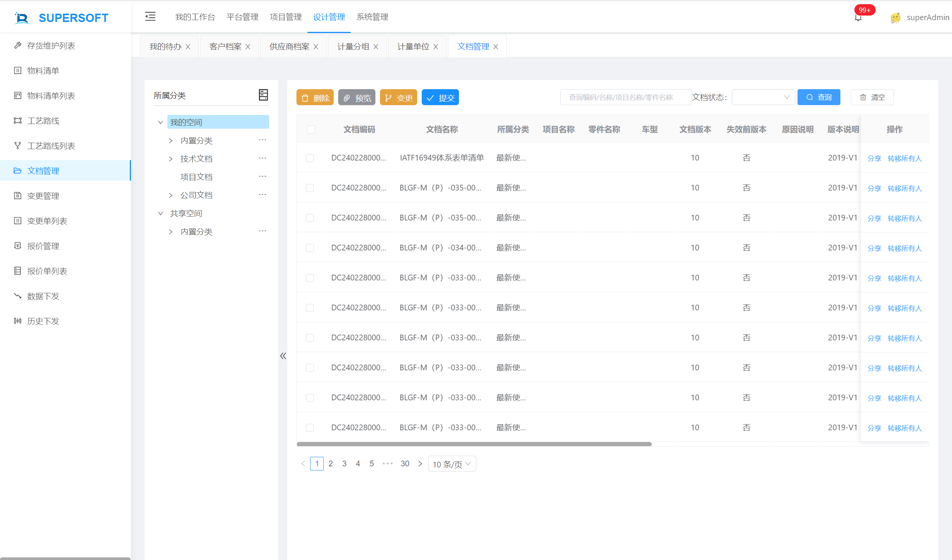This screenshot has height=560, width=952.
Task: Open 报价单列表 in the sidebar
Action: (65, 271)
